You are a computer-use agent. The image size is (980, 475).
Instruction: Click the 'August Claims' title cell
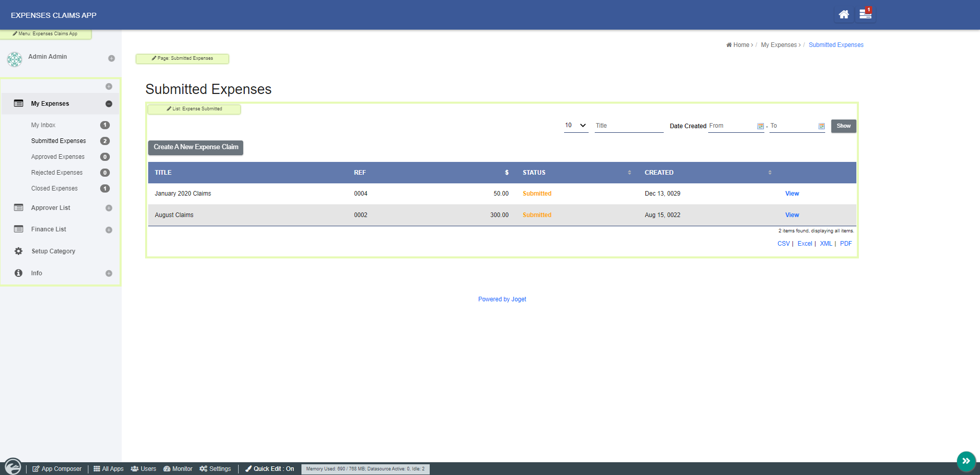[174, 215]
